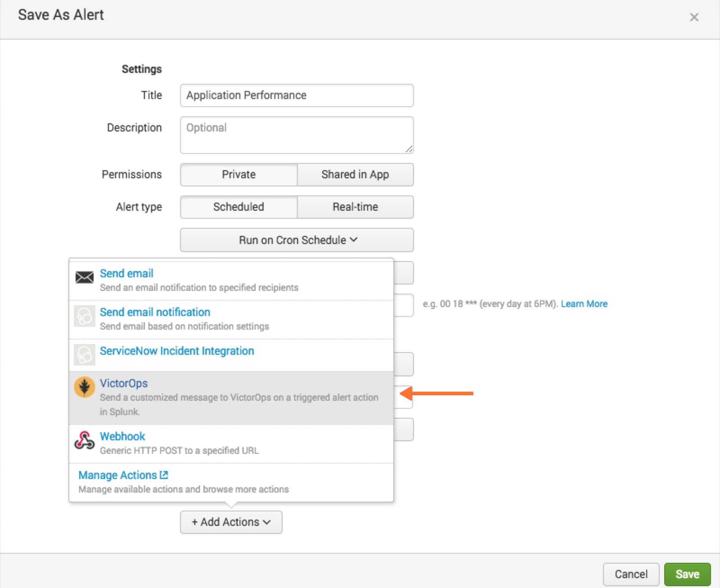Open the Learn More link
The height and width of the screenshot is (588, 720).
point(584,304)
